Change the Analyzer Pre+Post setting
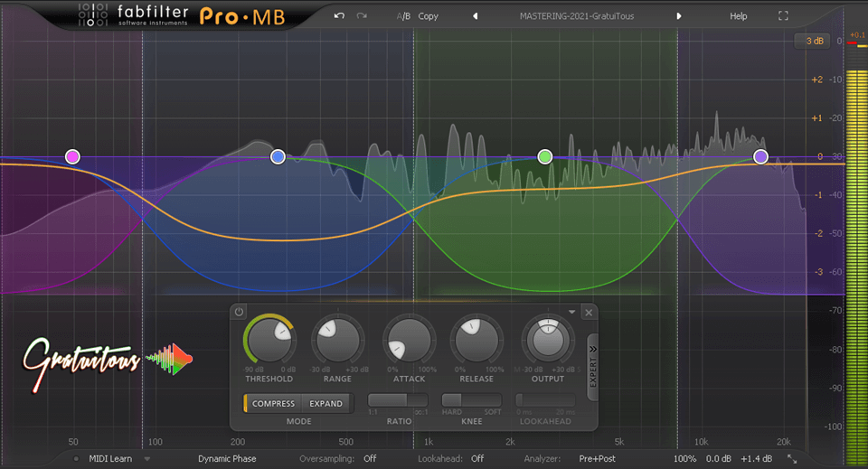This screenshot has height=469, width=868. click(598, 458)
